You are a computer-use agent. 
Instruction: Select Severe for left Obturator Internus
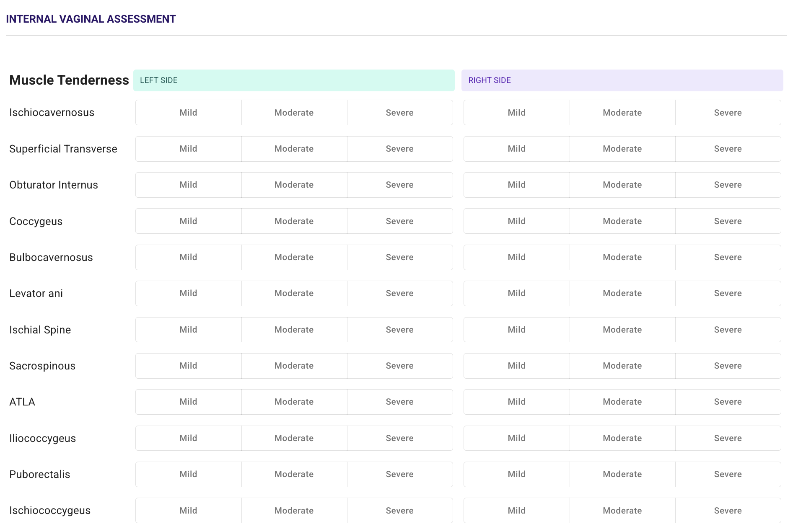pyautogui.click(x=399, y=185)
